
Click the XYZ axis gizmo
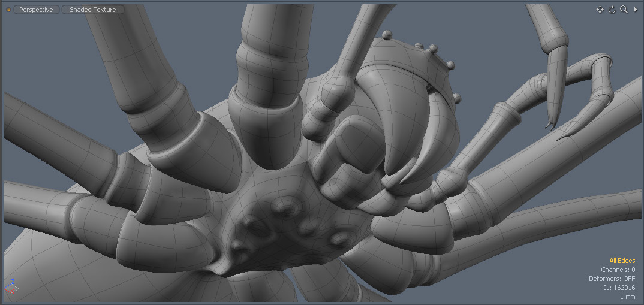pyautogui.click(x=11, y=288)
